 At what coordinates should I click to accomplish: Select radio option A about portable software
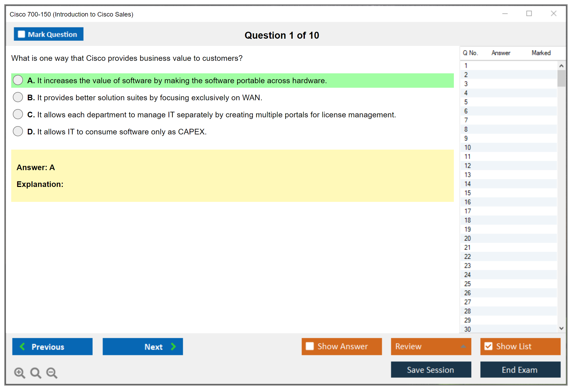click(x=18, y=80)
